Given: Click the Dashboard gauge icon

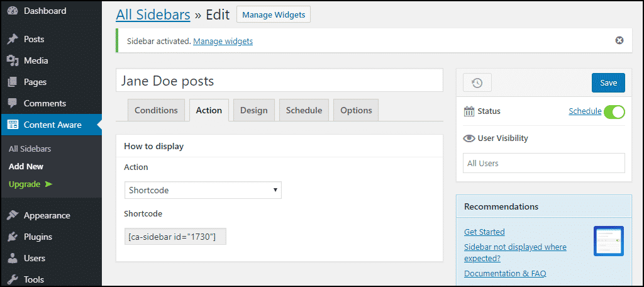Looking at the screenshot, I should pyautogui.click(x=13, y=11).
